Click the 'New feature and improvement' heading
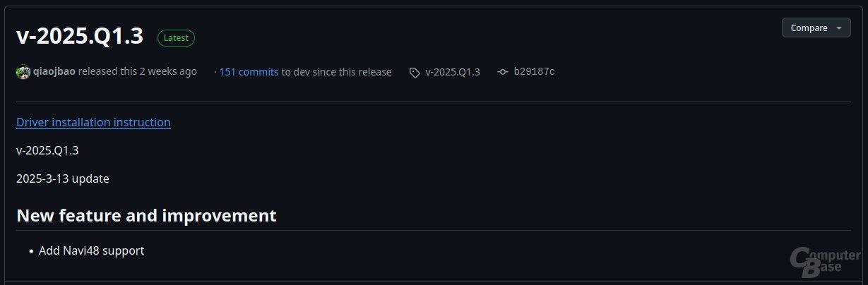This screenshot has width=868, height=285. (x=146, y=215)
